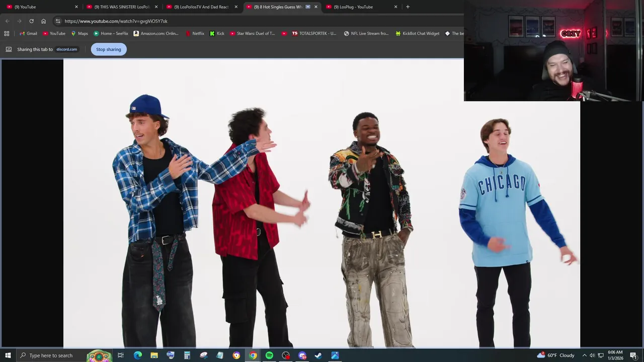
Task: Close the 'THIS WAS SINISTER!' tab
Action: pyautogui.click(x=156, y=7)
